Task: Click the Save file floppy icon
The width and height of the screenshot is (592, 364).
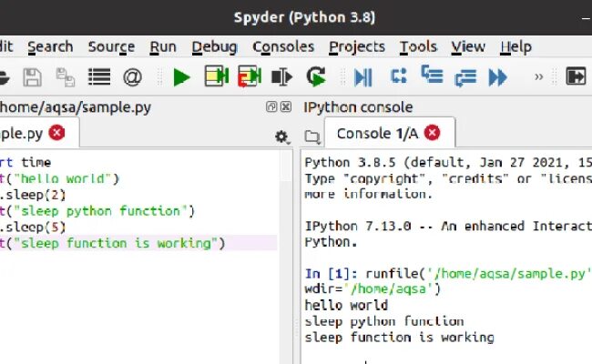Action: click(x=32, y=77)
